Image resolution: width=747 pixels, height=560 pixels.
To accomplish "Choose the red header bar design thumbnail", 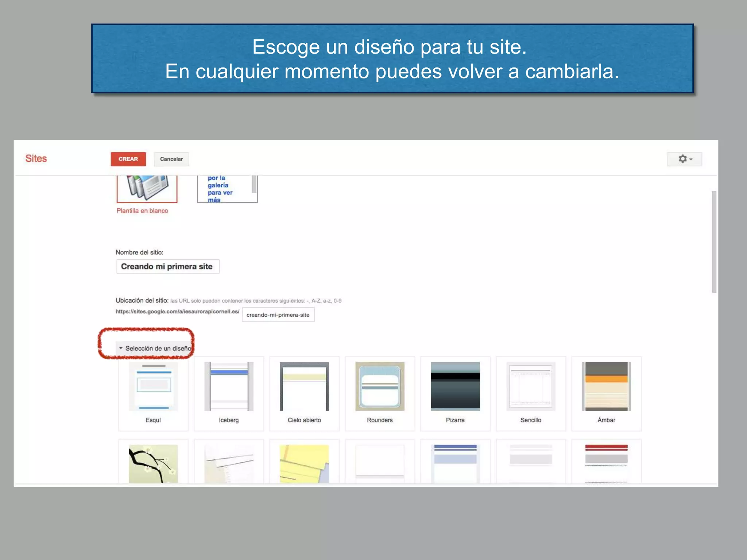I will pos(607,463).
